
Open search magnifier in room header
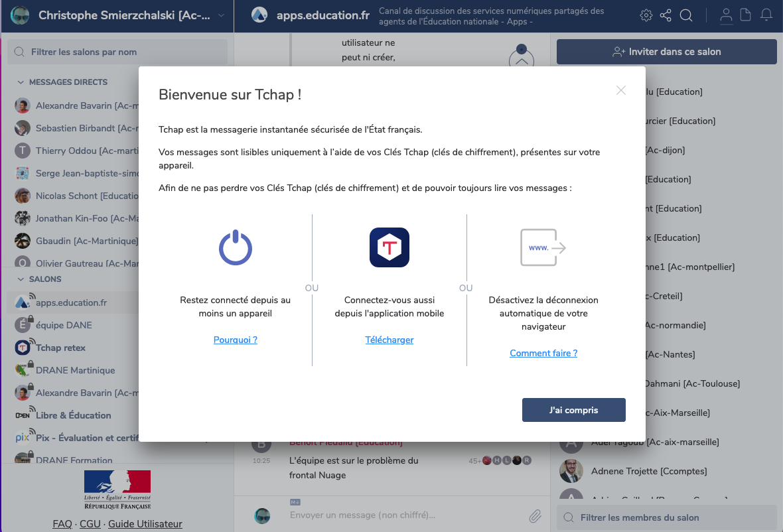pyautogui.click(x=686, y=15)
